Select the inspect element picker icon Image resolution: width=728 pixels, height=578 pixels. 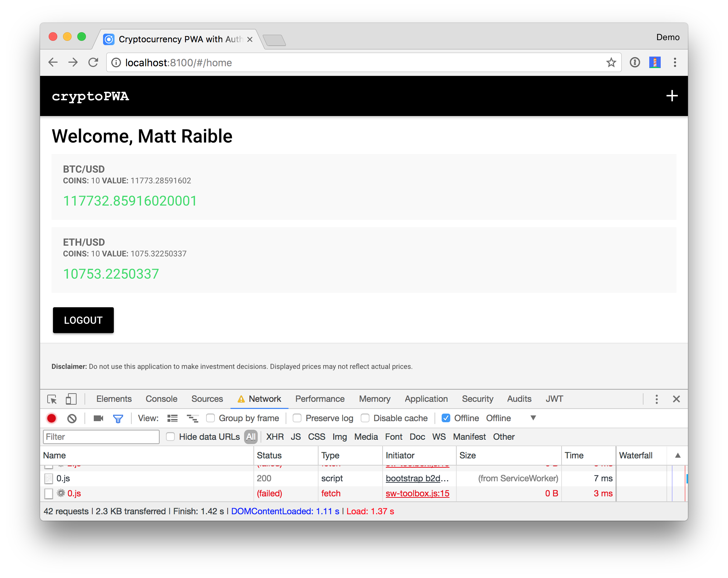point(52,399)
